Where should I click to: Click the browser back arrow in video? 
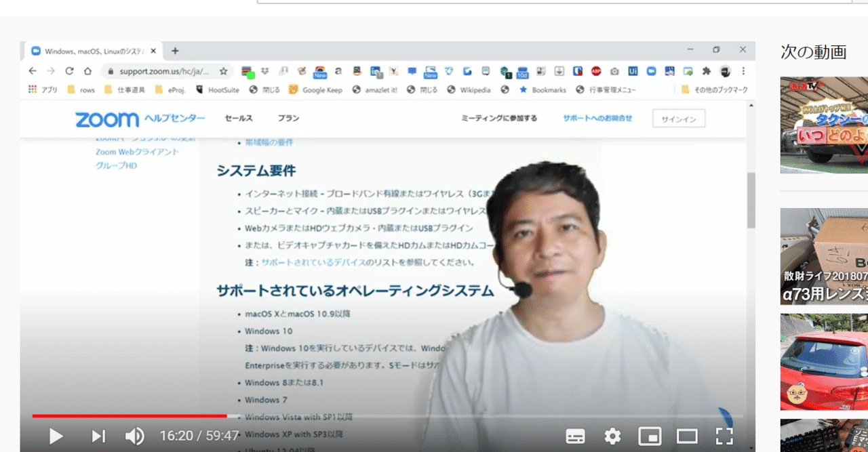(33, 71)
